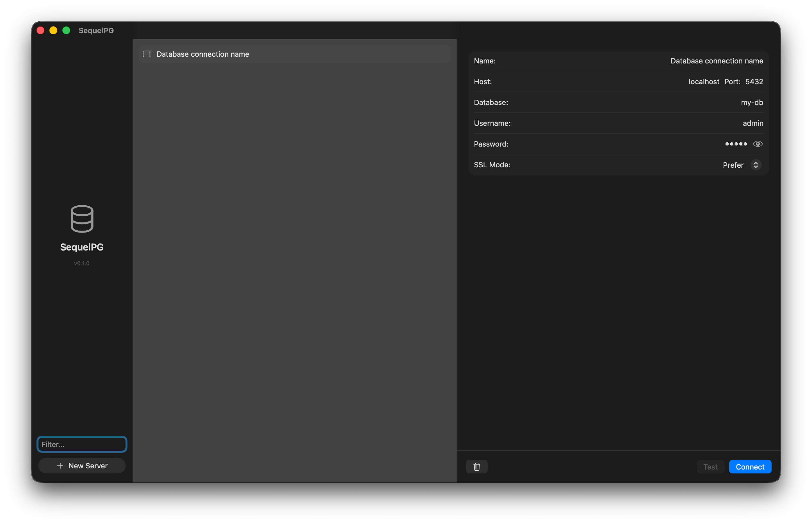
Task: Click the Database field showing my-db
Action: point(752,102)
